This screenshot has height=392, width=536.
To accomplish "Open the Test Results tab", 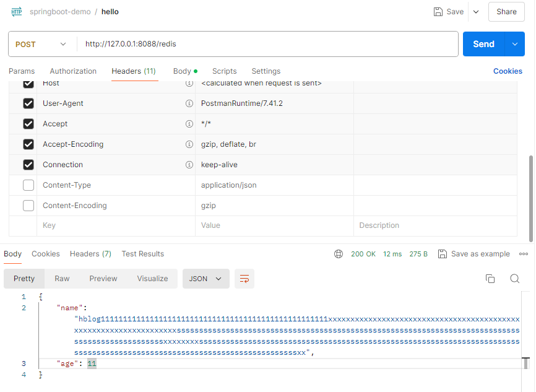I will point(142,253).
